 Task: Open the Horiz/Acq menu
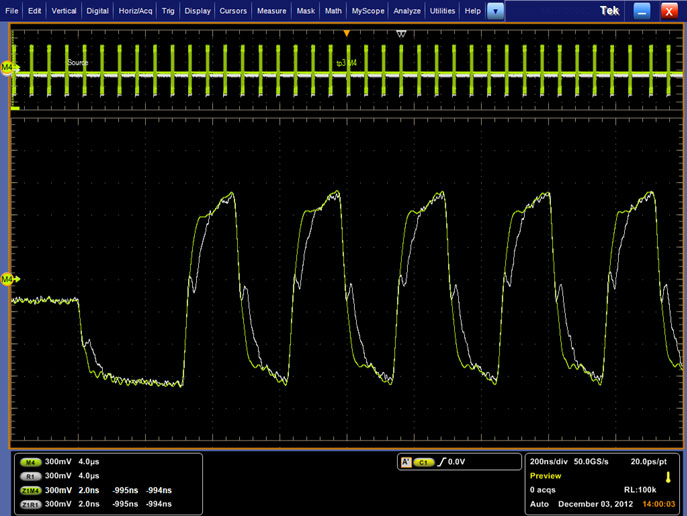tap(134, 10)
